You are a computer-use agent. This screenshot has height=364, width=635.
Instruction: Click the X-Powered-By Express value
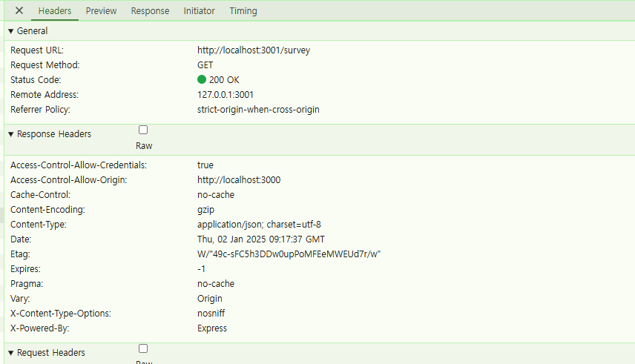point(212,328)
